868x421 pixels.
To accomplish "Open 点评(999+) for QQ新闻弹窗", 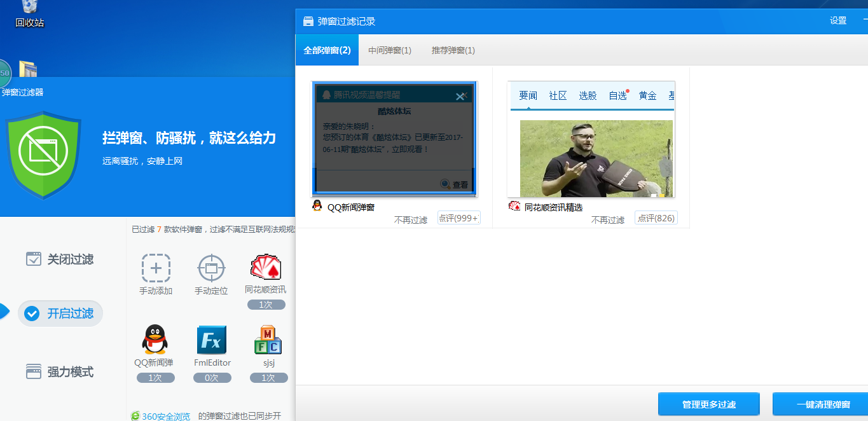I will [458, 217].
